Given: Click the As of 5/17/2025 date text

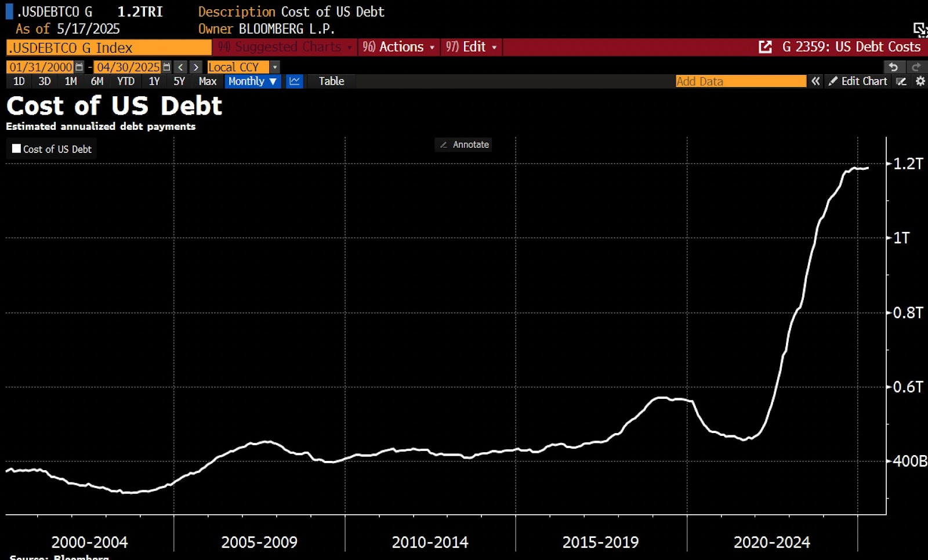Looking at the screenshot, I should (x=68, y=29).
